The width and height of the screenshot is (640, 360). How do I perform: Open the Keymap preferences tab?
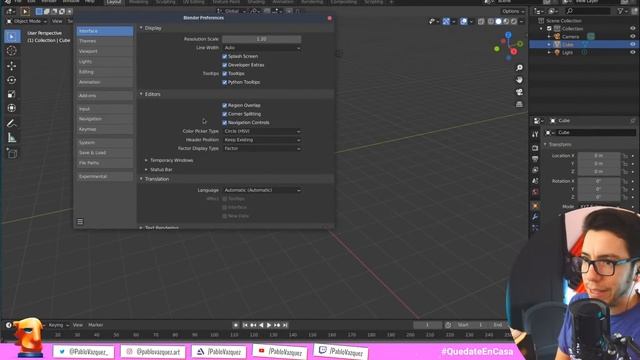[104, 129]
